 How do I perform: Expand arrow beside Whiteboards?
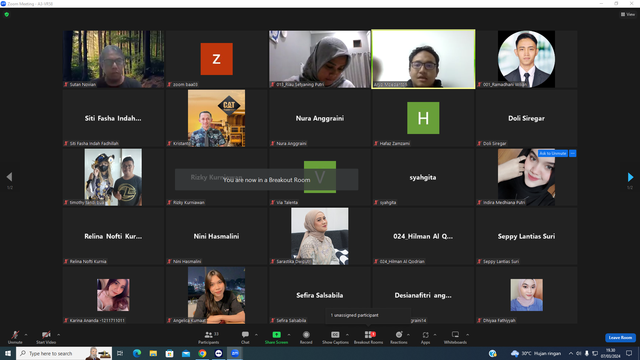(x=467, y=335)
